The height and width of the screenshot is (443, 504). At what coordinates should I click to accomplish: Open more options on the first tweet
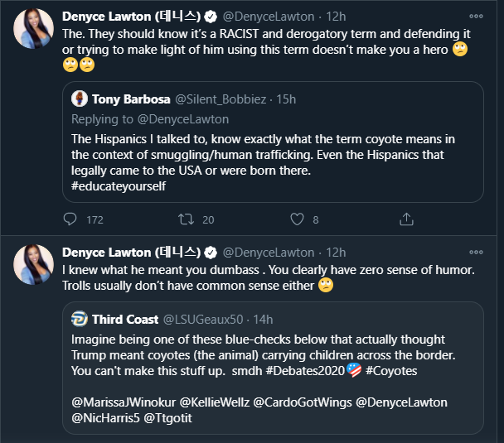[x=476, y=17]
